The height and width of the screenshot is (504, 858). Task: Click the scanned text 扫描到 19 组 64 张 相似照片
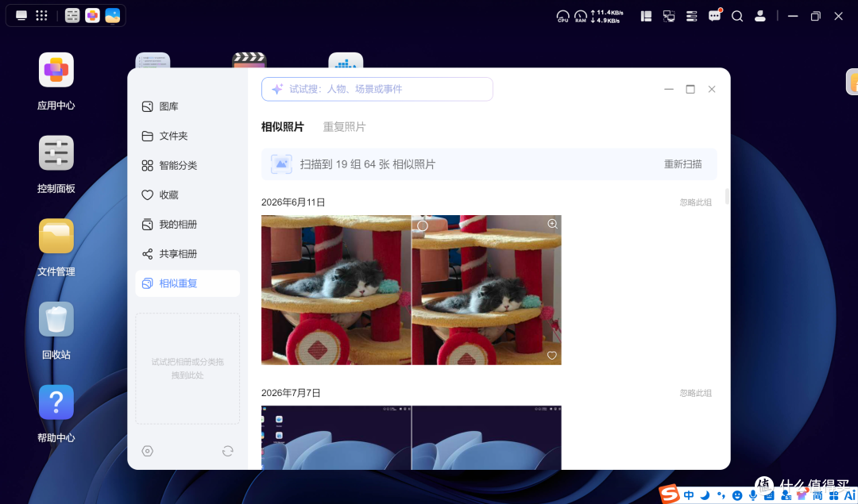click(x=368, y=164)
